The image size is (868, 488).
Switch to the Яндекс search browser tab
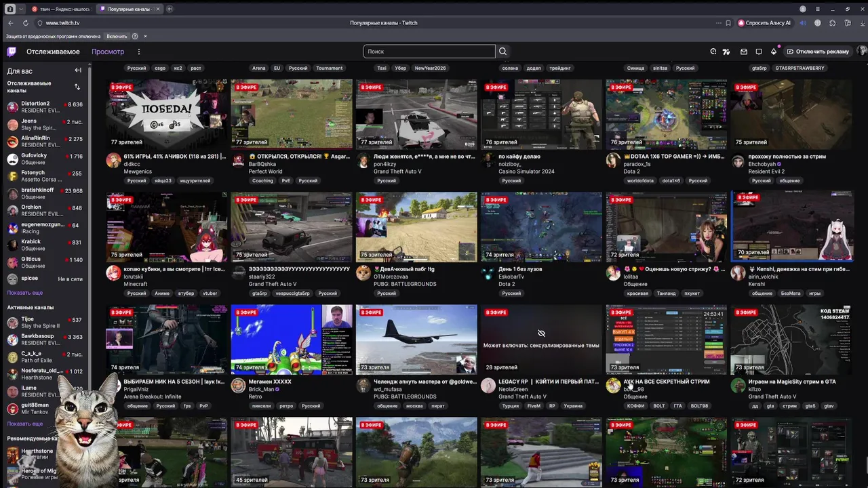[60, 9]
